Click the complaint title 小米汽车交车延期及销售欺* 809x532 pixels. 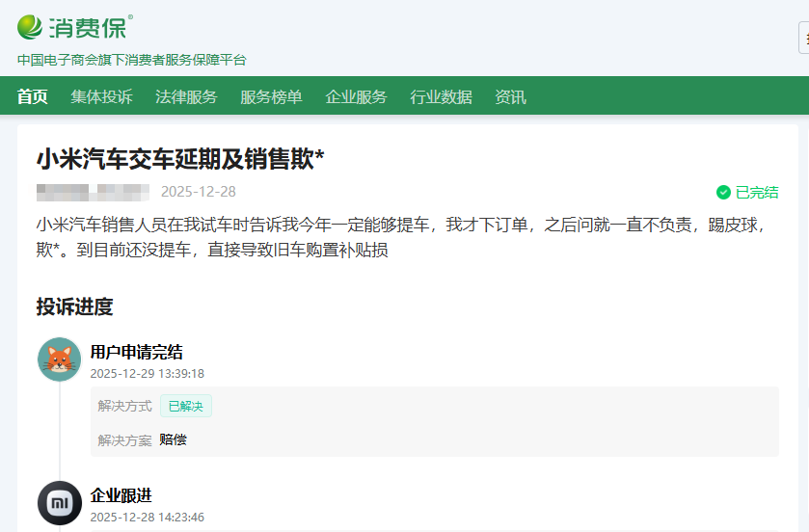(x=180, y=159)
